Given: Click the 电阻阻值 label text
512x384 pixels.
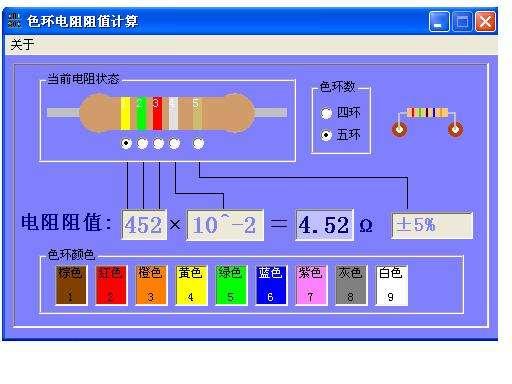Looking at the screenshot, I should pyautogui.click(x=67, y=223).
